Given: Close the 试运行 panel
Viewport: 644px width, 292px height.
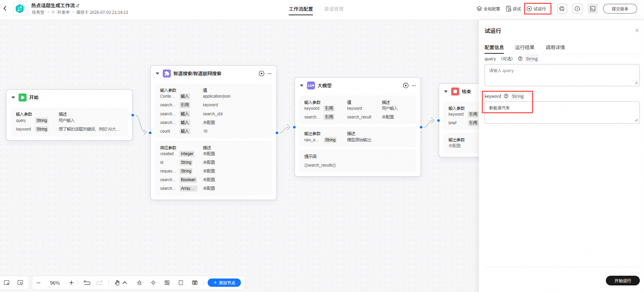Looking at the screenshot, I should coord(637,30).
